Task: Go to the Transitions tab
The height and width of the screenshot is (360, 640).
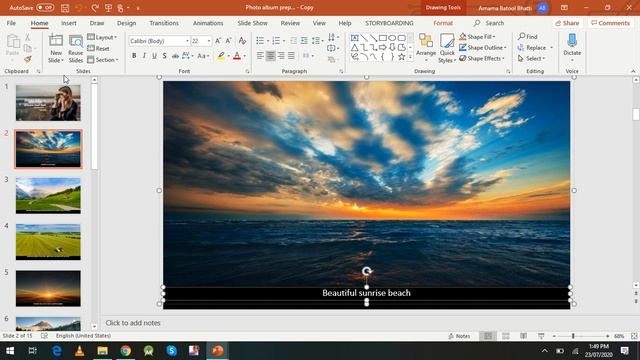Action: (164, 23)
